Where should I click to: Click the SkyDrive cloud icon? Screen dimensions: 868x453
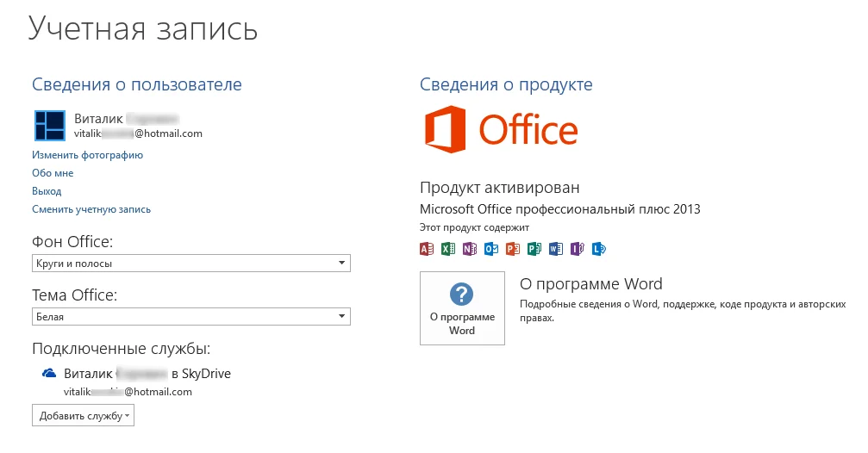49,374
